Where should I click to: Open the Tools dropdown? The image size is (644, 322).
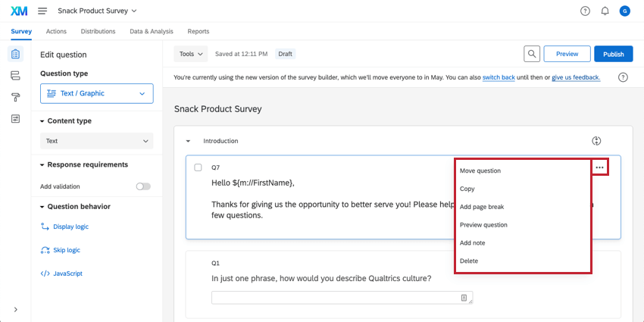pos(190,54)
